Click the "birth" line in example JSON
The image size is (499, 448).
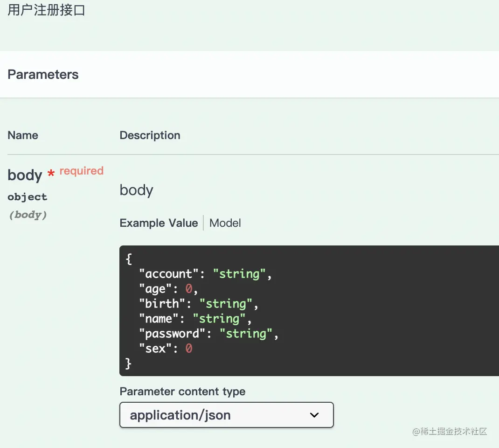199,303
